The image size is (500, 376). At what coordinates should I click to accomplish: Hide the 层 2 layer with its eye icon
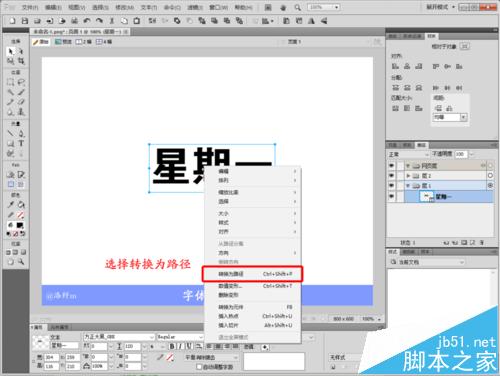[x=391, y=175]
